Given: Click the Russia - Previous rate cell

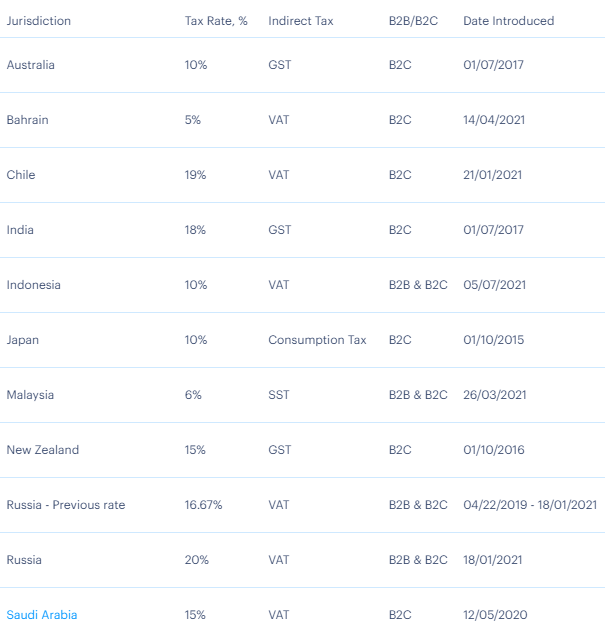Looking at the screenshot, I should [66, 505].
